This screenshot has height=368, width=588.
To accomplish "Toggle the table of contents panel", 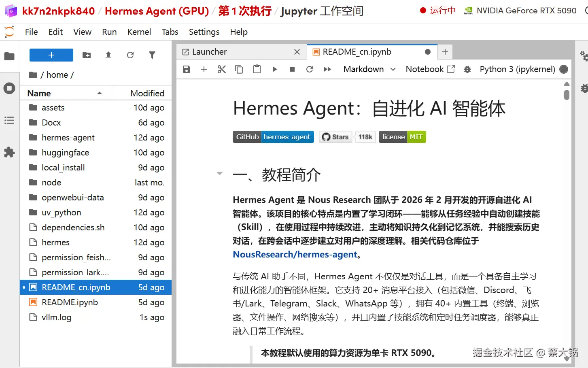I will (10, 120).
